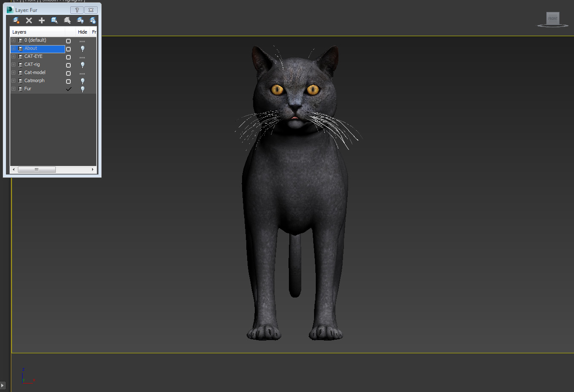Click the FRONT face of the ViewCube
Image resolution: width=574 pixels, height=392 pixels.
(552, 17)
